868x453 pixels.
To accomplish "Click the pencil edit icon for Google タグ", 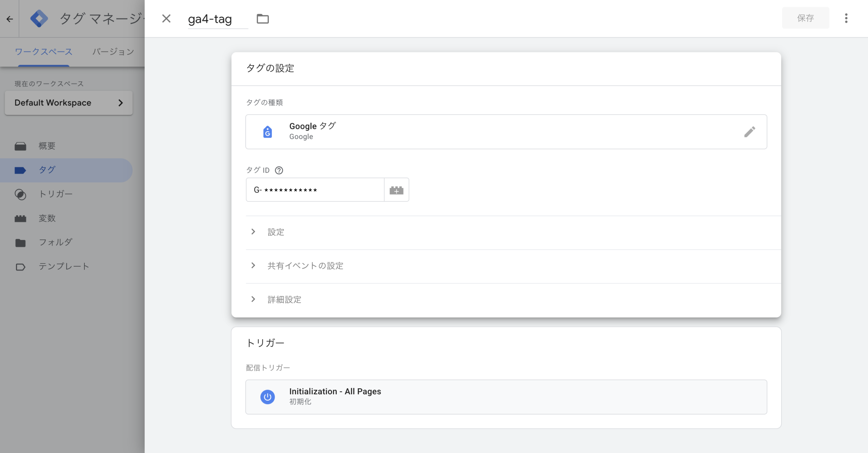I will point(750,132).
